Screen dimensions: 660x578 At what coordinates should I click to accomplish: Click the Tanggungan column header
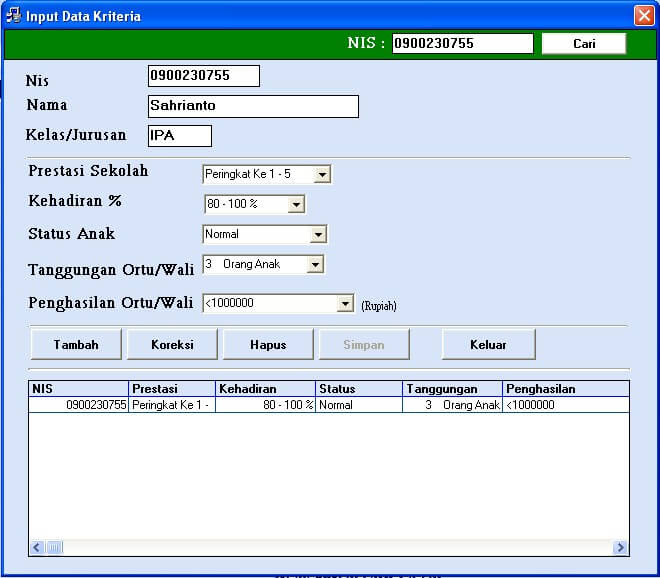coord(452,389)
